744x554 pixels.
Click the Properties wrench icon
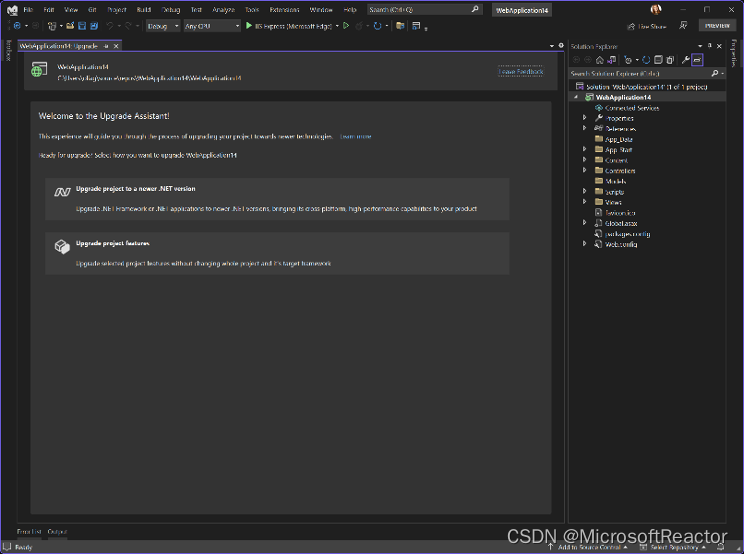685,60
